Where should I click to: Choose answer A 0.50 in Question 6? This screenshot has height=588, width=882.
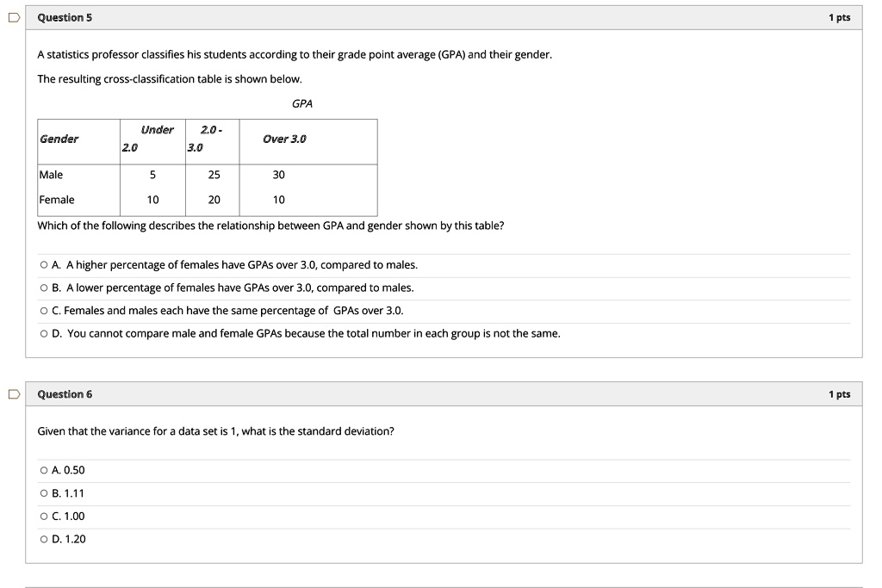tap(42, 470)
